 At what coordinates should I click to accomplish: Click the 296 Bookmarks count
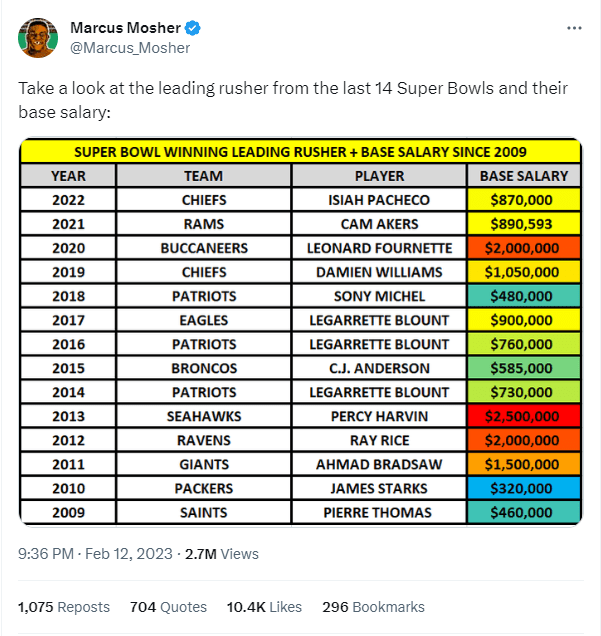(373, 607)
